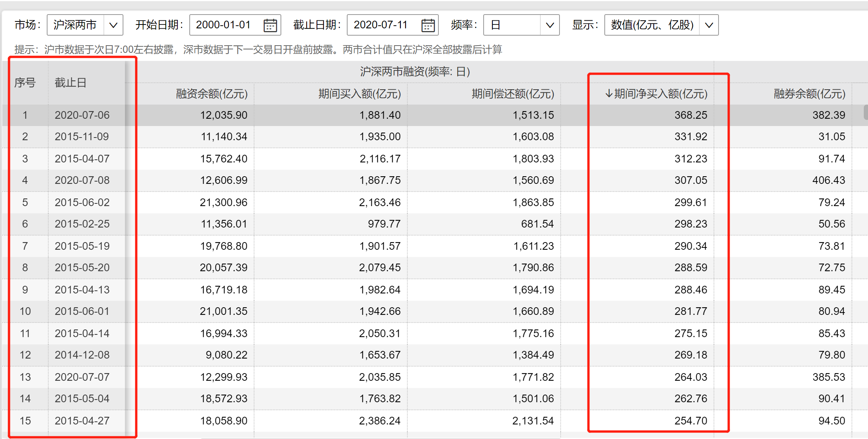
Task: Expand the 频率 dropdown arrow
Action: pyautogui.click(x=550, y=25)
